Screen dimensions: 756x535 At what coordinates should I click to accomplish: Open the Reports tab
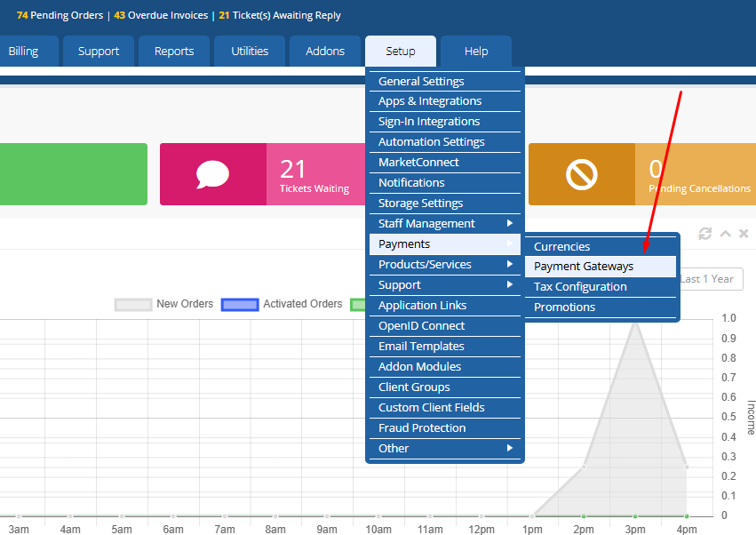(x=174, y=52)
